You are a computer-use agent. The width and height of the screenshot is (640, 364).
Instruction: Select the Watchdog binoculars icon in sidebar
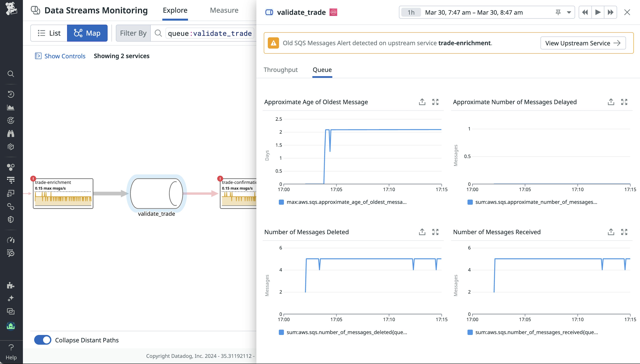point(11,133)
